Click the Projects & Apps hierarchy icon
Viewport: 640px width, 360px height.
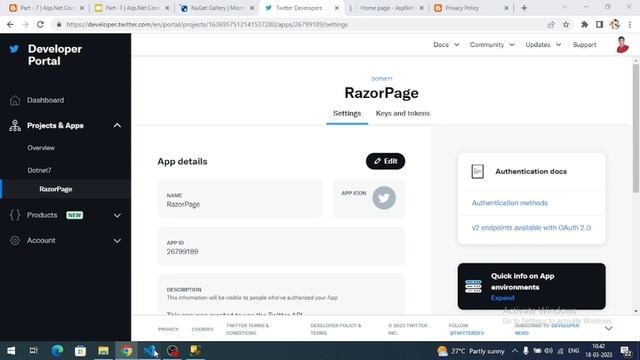coord(15,126)
